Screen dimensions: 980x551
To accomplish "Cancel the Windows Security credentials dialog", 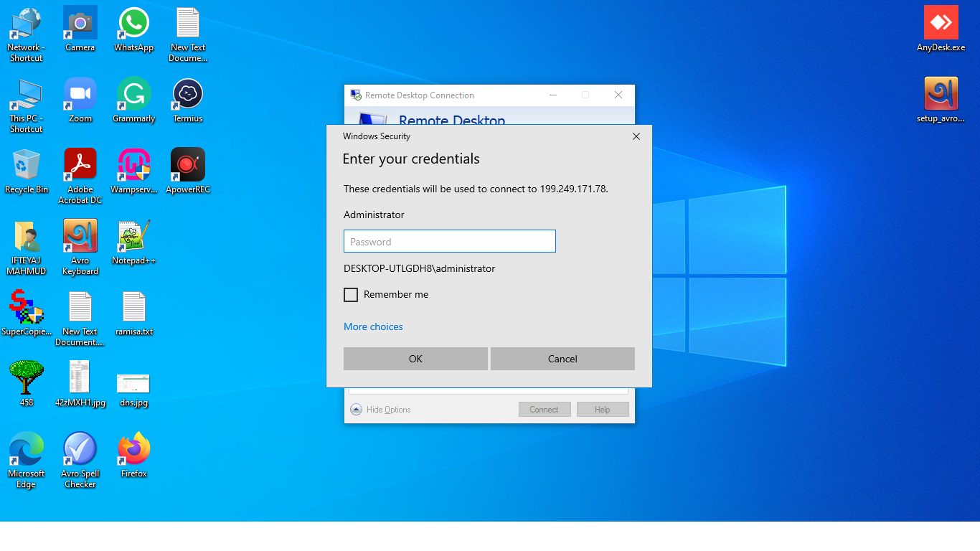I will (562, 359).
